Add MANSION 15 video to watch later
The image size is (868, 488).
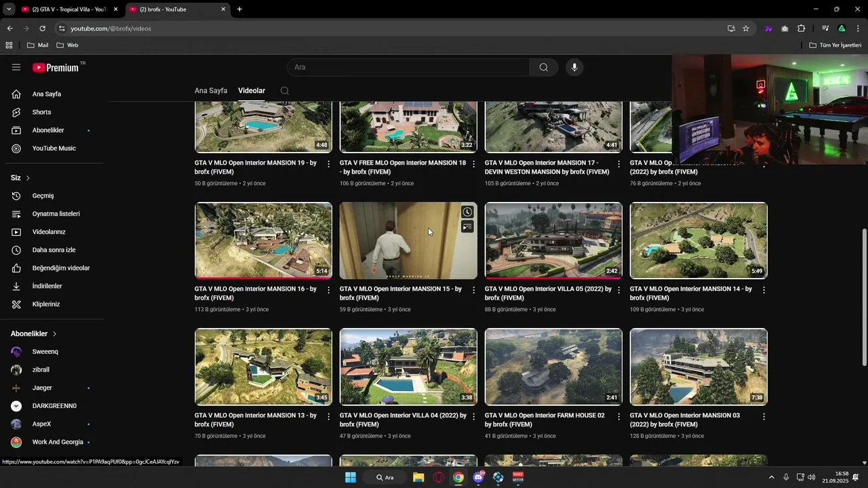click(467, 212)
